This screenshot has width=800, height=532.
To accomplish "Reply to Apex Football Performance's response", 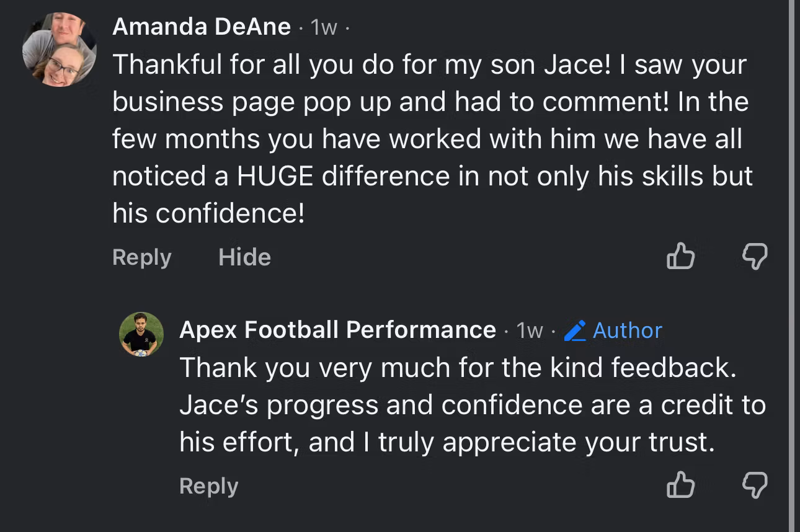I will pos(208,486).
